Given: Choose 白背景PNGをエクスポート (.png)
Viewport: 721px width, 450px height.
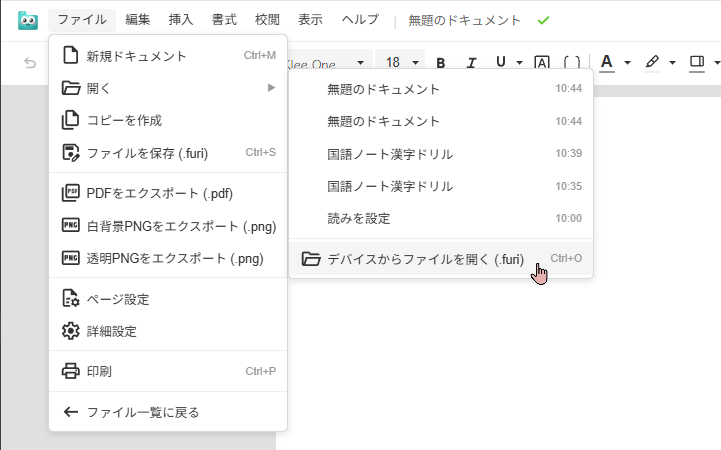Looking at the screenshot, I should coord(168,226).
